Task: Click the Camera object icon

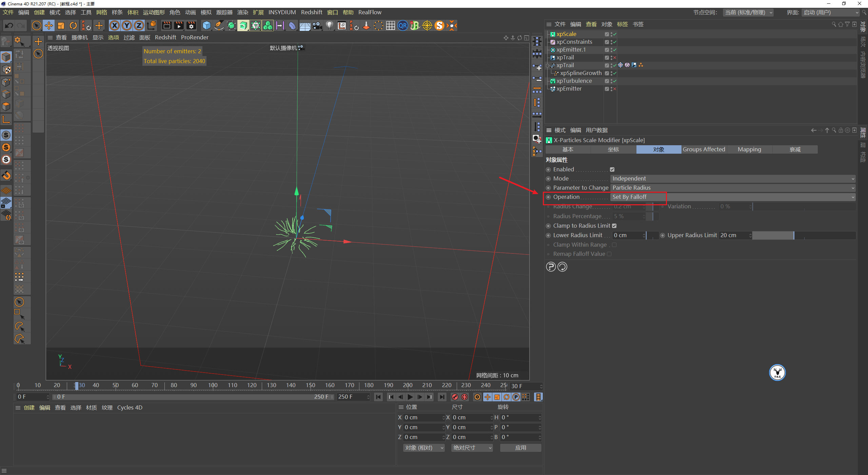Action: click(x=317, y=25)
